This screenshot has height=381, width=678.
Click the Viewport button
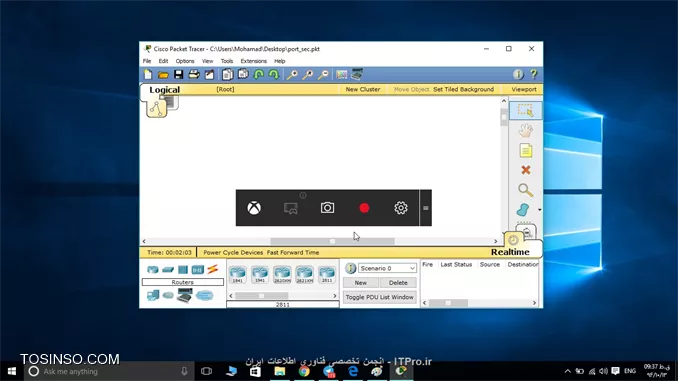524,89
